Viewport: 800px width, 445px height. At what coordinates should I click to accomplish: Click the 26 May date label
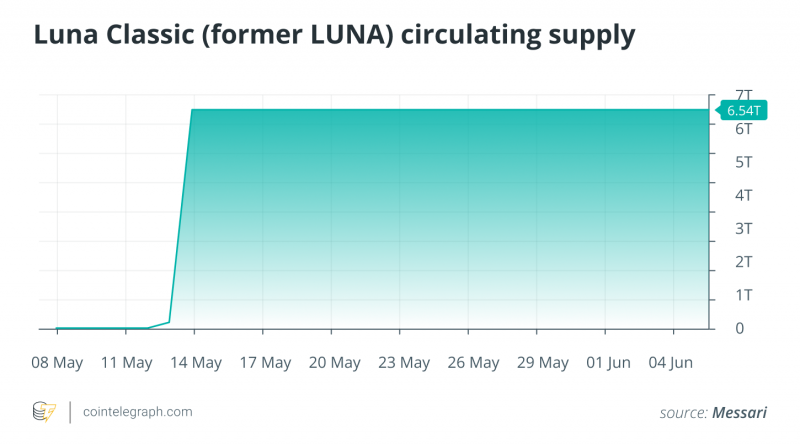[x=468, y=362]
